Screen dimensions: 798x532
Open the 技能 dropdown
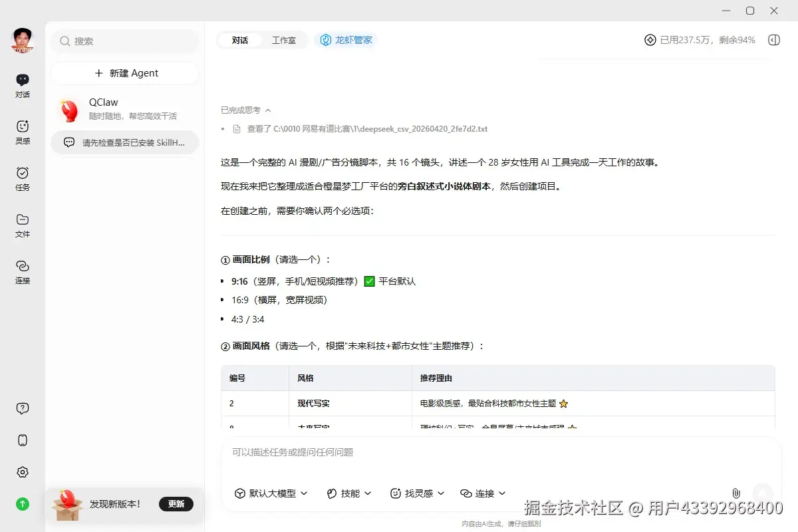pyautogui.click(x=348, y=493)
